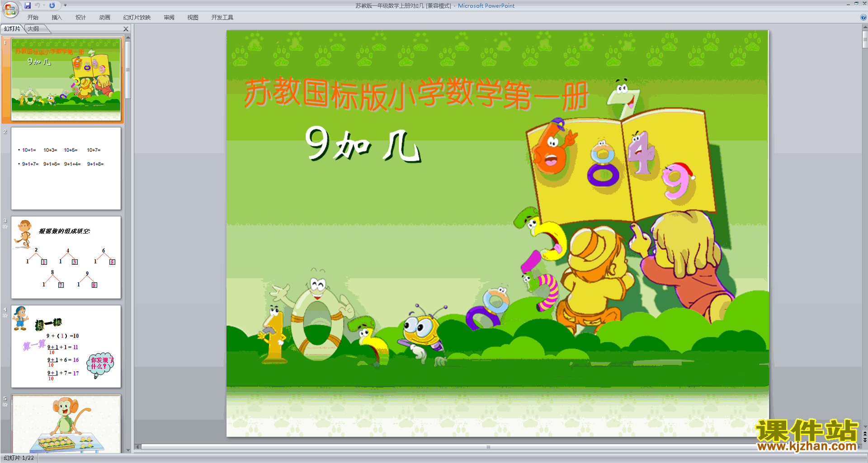
Task: Click the Undo arrow icon
Action: pos(38,5)
